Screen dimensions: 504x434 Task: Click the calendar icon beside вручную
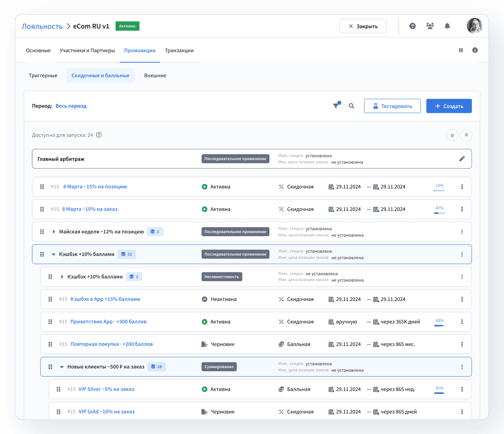coord(331,321)
